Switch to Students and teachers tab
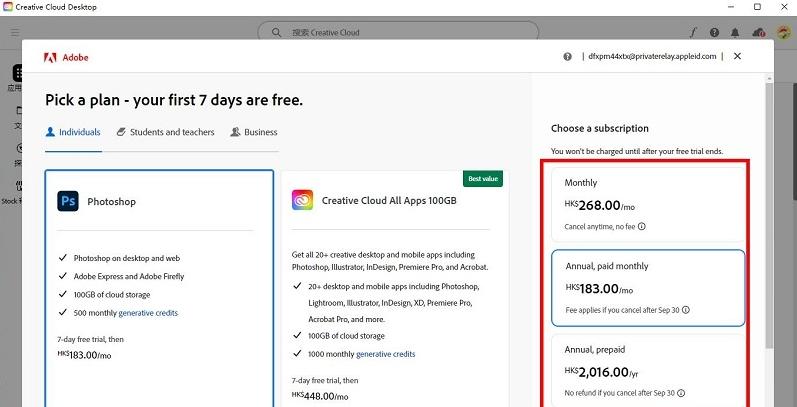Viewport: 797px width, 407px height. (x=165, y=132)
